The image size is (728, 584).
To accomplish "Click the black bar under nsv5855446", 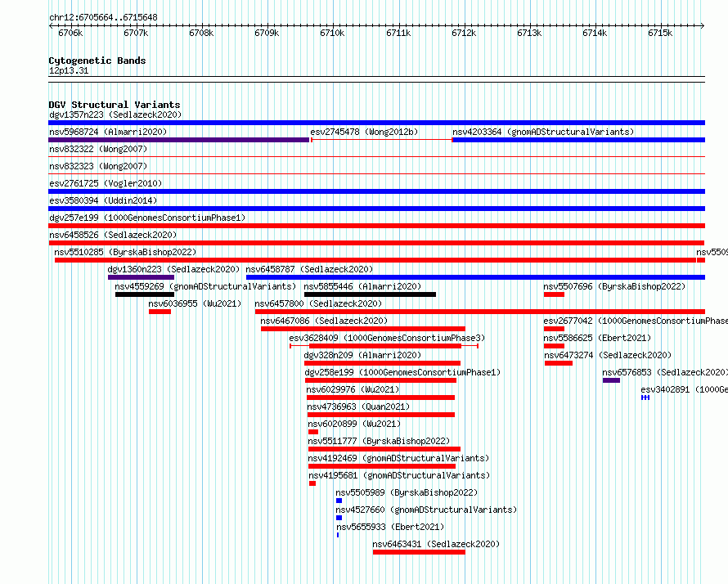I will tap(370, 294).
